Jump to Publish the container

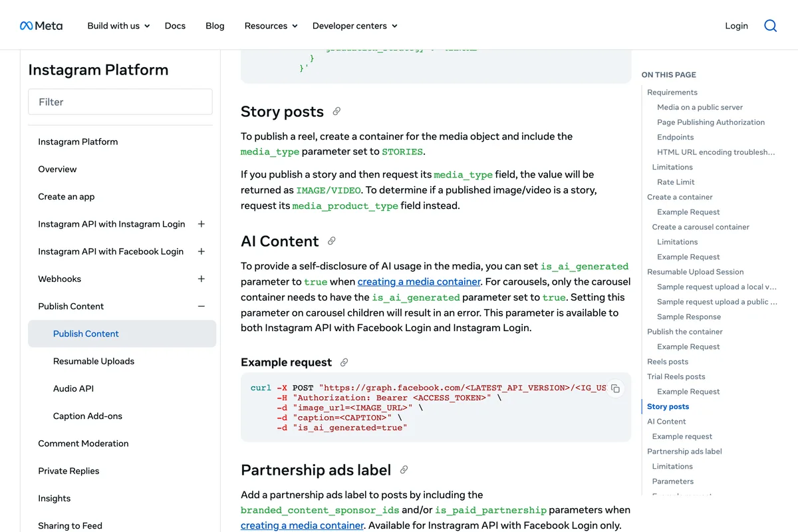click(x=684, y=332)
